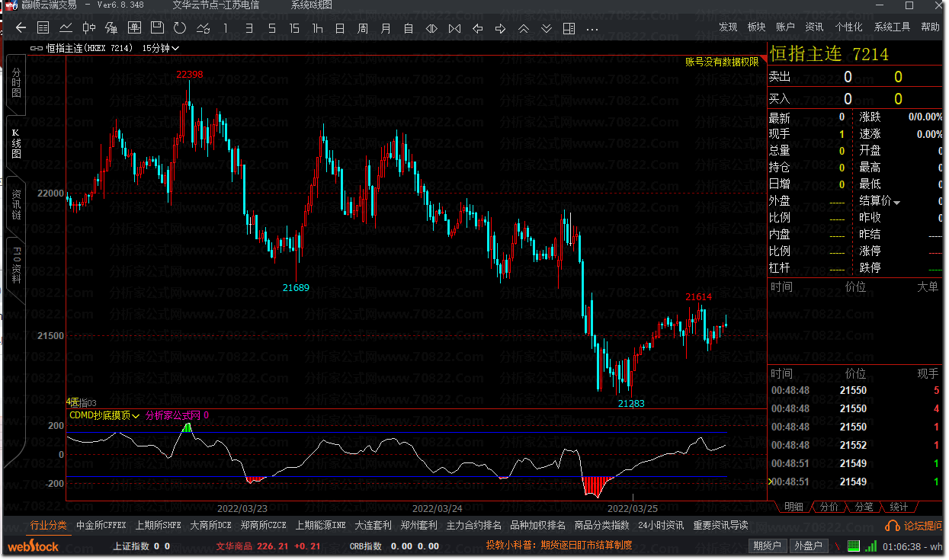The width and height of the screenshot is (949, 560).
Task: Open the 上期能源INE tab
Action: pyautogui.click(x=321, y=526)
